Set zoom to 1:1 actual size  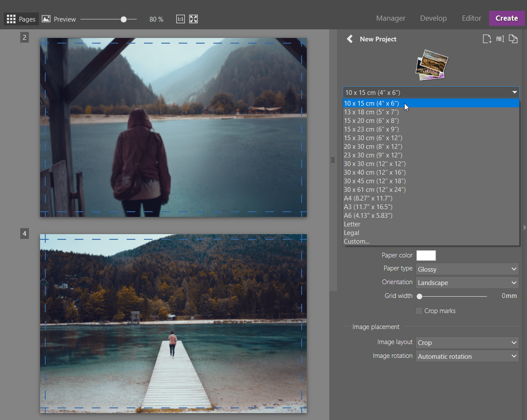pyautogui.click(x=181, y=19)
